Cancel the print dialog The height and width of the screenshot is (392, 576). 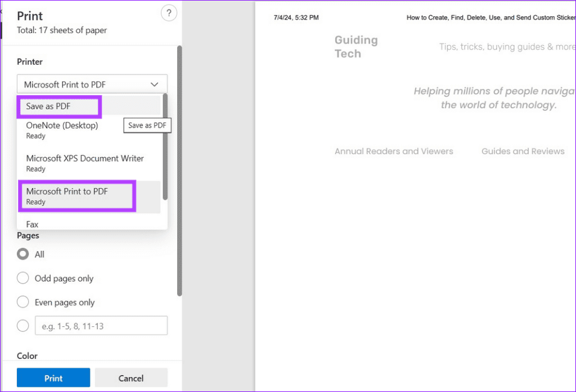click(x=131, y=378)
